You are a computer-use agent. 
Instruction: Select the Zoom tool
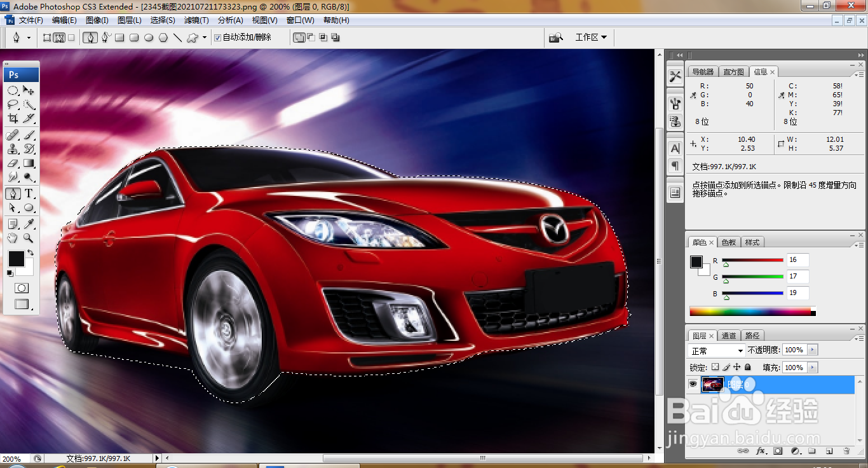tap(29, 238)
